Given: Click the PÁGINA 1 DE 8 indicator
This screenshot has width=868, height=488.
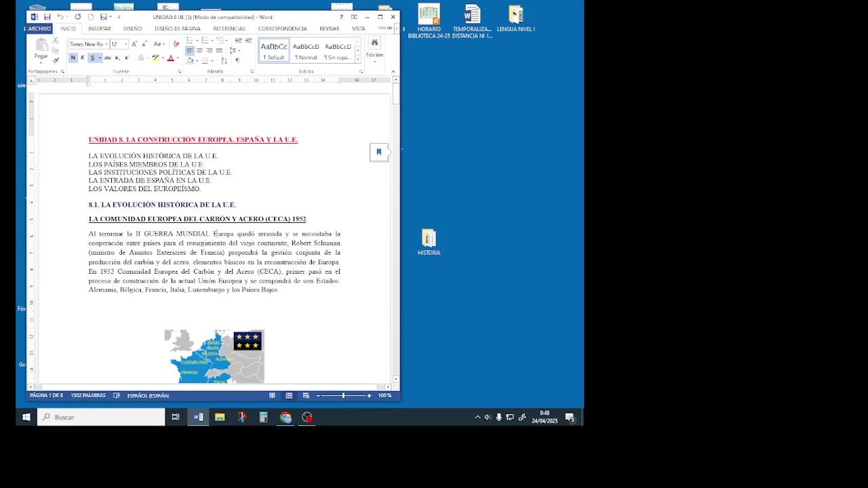Looking at the screenshot, I should (x=46, y=395).
